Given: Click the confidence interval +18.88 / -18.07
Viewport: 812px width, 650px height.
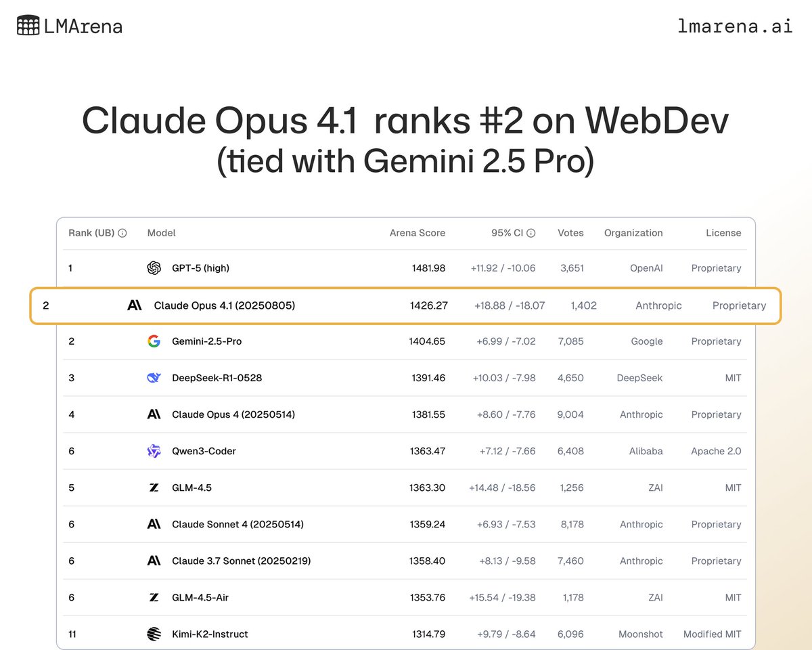Looking at the screenshot, I should [x=510, y=305].
